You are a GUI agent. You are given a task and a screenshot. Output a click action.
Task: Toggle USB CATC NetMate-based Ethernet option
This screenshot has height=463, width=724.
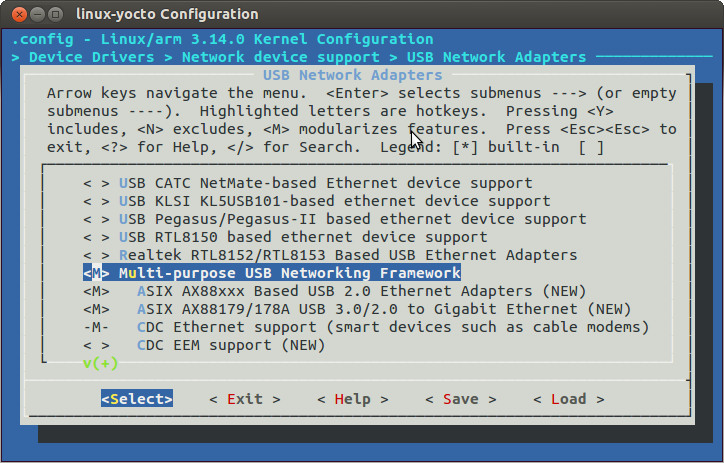[x=308, y=183]
